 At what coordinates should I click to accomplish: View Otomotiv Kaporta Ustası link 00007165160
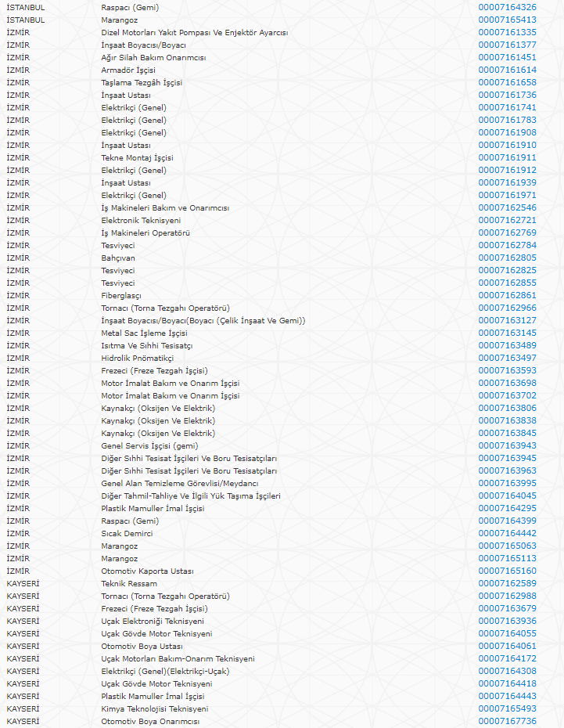507,571
